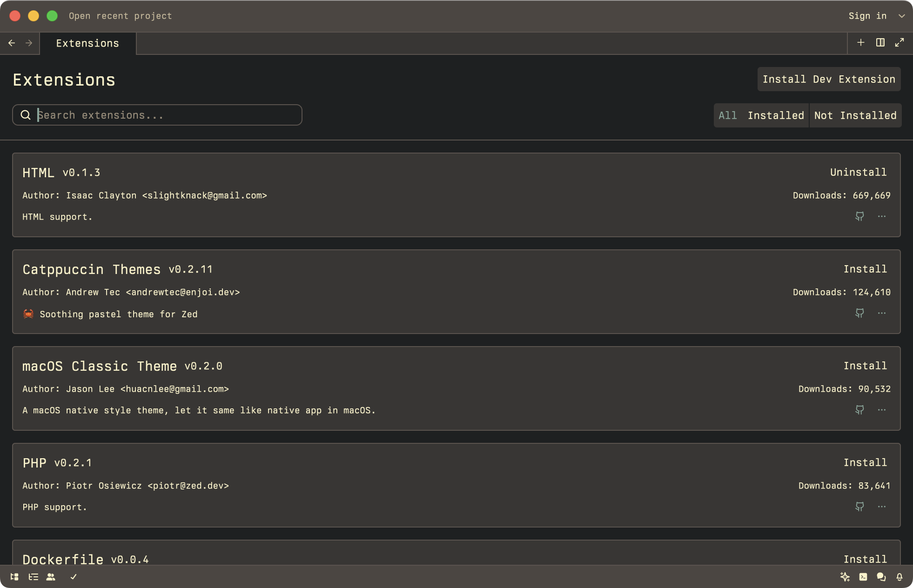Click the diagnostics checkmark icon in status bar
Image resolution: width=913 pixels, height=588 pixels.
click(x=74, y=577)
